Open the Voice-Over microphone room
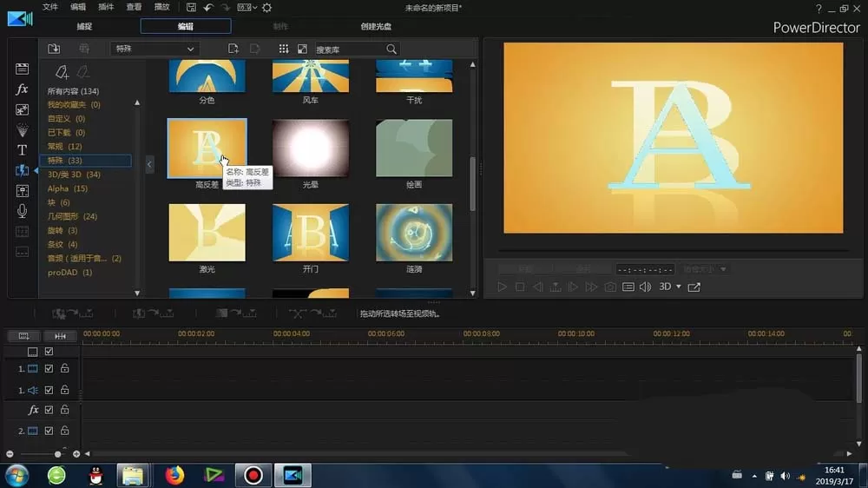Screen dimensions: 868x488 click(x=22, y=211)
